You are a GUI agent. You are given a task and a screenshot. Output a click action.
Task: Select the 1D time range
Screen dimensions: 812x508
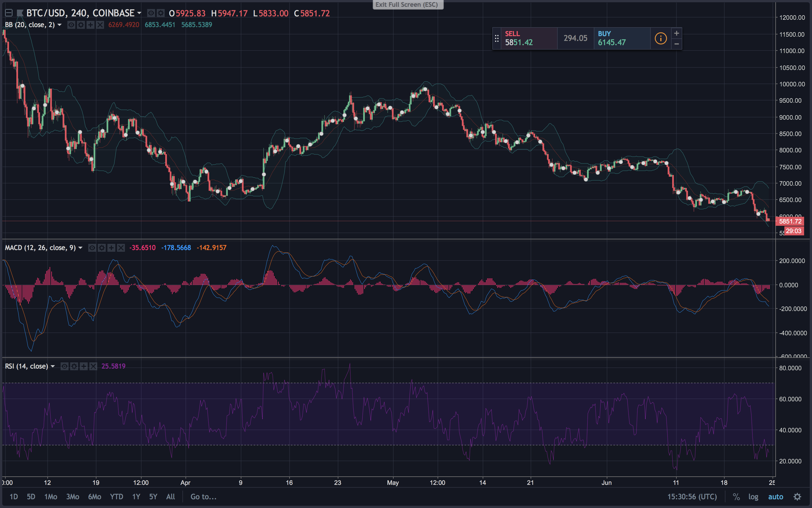click(14, 497)
